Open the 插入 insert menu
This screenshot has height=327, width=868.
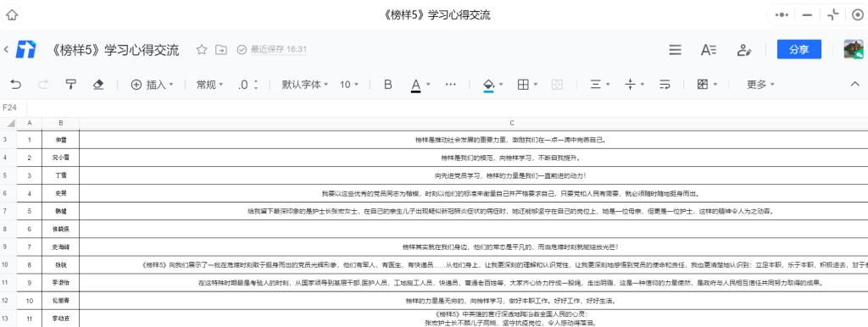(x=153, y=85)
